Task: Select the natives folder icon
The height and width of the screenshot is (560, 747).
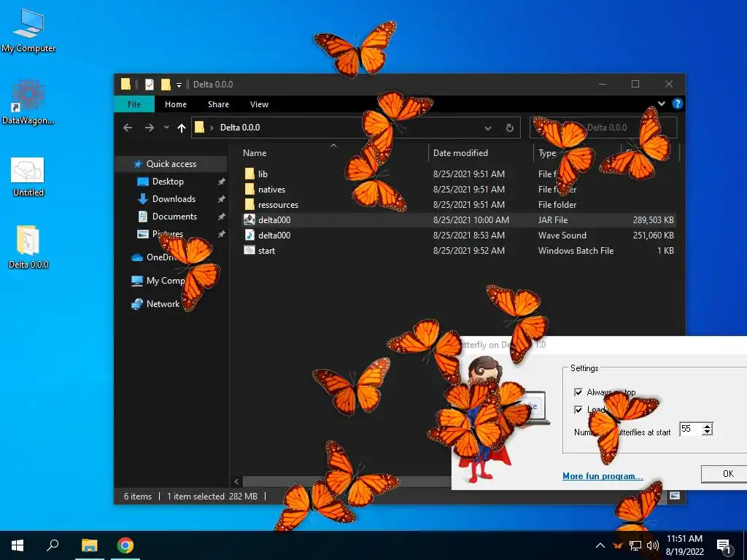Action: click(x=249, y=189)
